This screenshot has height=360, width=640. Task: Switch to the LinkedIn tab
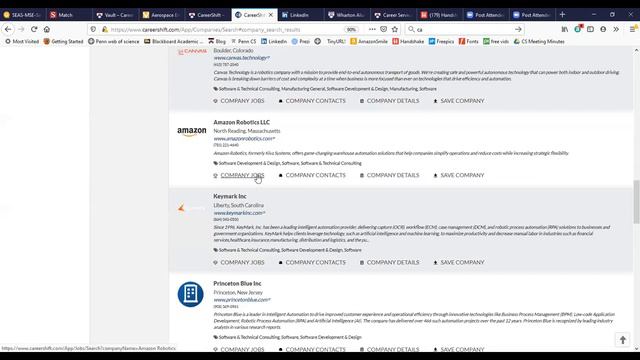click(300, 15)
